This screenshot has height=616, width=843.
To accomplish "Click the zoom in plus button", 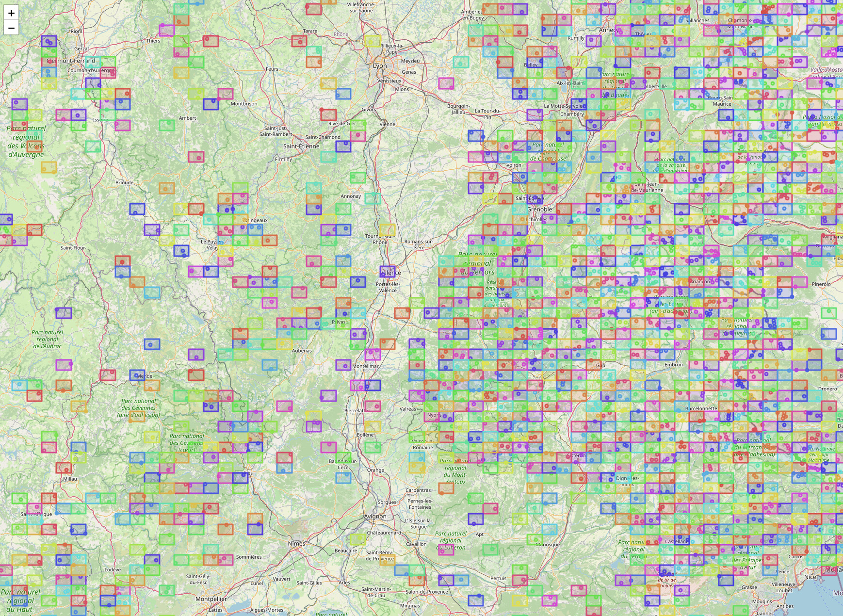I will click(x=11, y=13).
